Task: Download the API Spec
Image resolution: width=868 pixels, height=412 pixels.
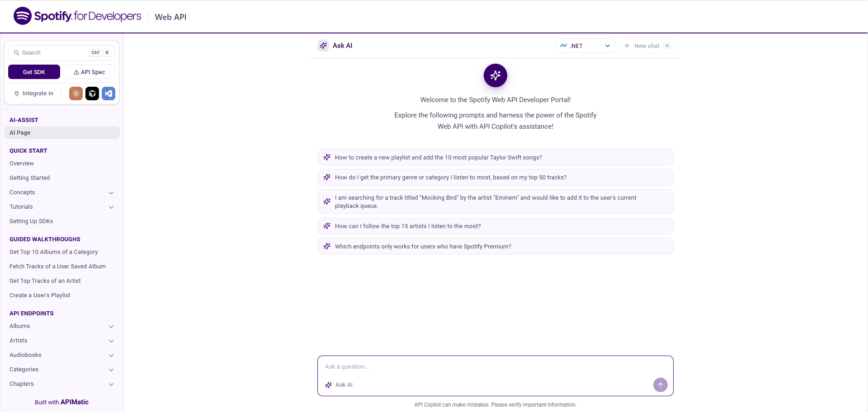Action: point(90,72)
